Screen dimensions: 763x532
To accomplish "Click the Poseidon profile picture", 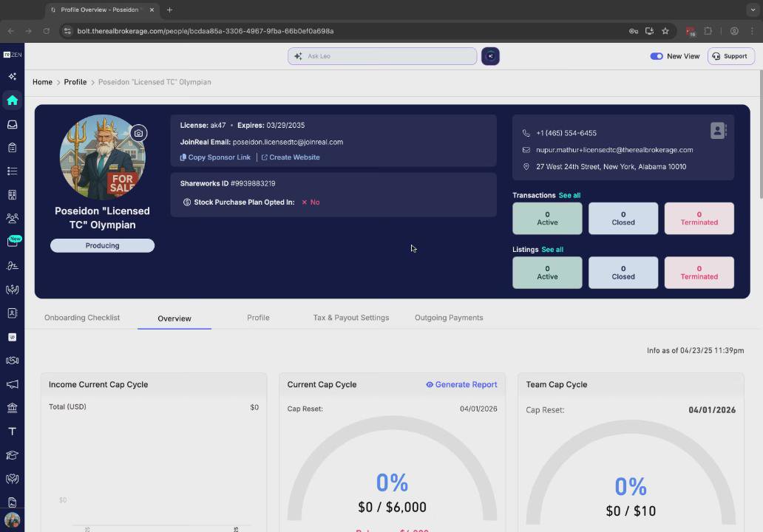I will pos(103,157).
